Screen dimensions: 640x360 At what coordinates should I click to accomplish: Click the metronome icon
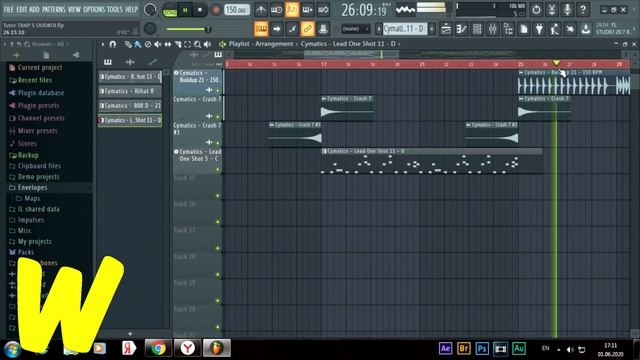(x=261, y=9)
